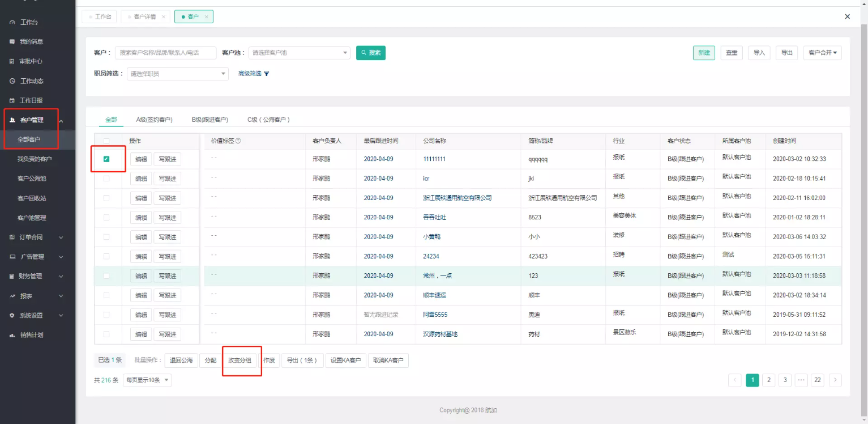Check the 浙江展轶通用航空有限公司 row checkbox
The height and width of the screenshot is (424, 868).
pyautogui.click(x=106, y=198)
